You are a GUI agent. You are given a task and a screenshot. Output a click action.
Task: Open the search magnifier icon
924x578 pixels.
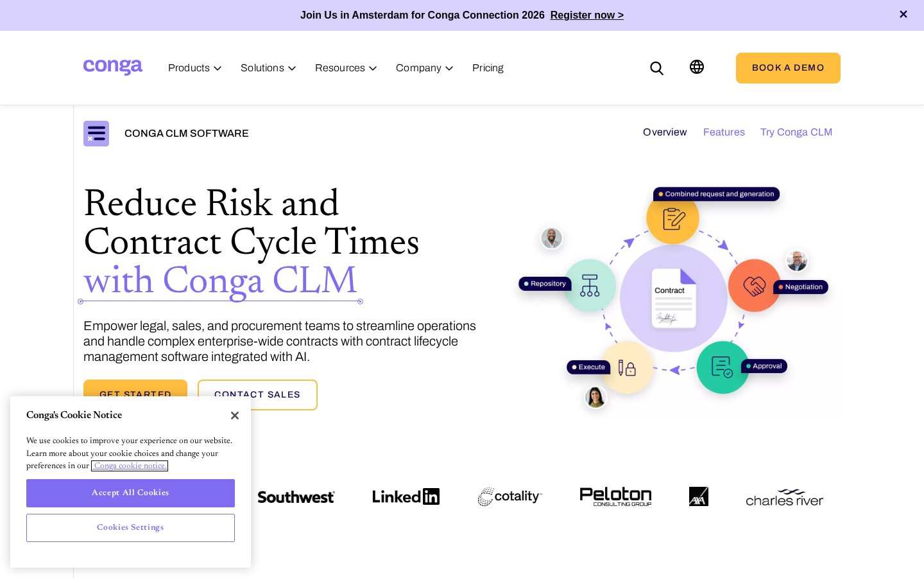pos(656,68)
